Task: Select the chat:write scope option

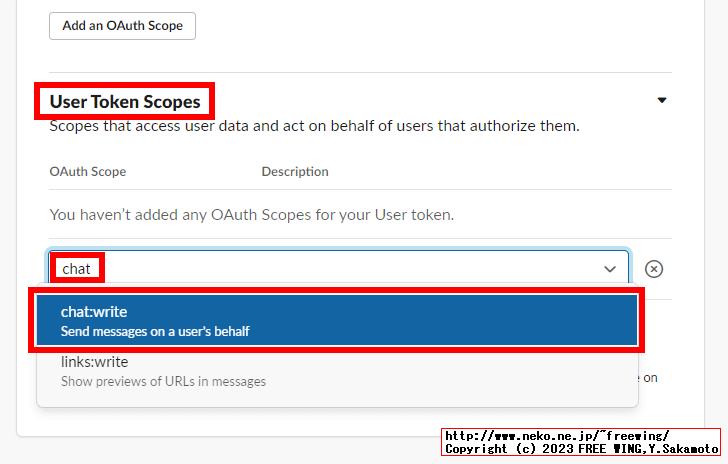Action: tap(337, 320)
